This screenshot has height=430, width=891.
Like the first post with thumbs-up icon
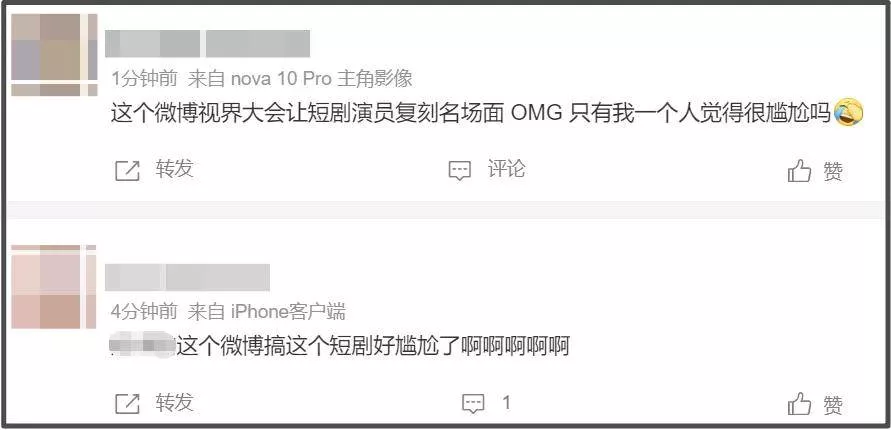[800, 170]
